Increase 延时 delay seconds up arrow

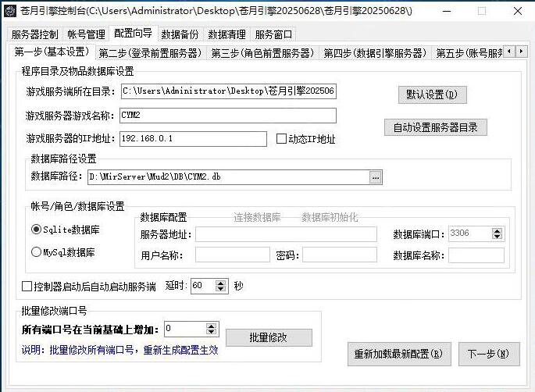221,283
